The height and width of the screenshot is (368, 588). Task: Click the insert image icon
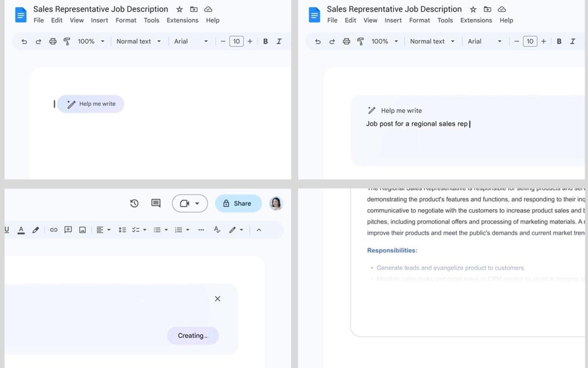[x=82, y=230]
